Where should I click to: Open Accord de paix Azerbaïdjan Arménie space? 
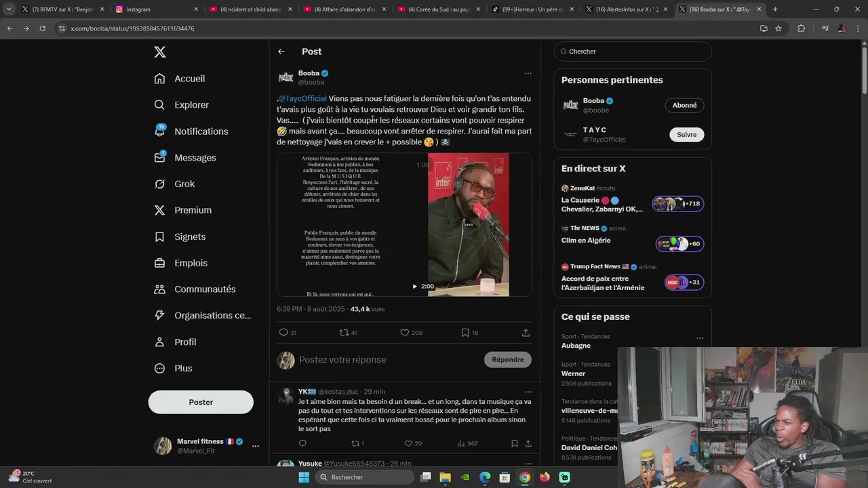[x=633, y=277]
